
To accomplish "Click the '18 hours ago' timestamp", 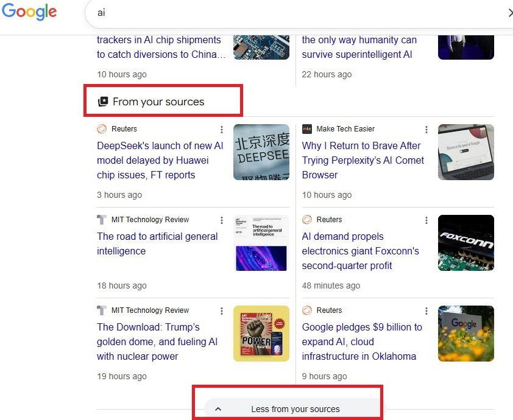I will [x=122, y=285].
